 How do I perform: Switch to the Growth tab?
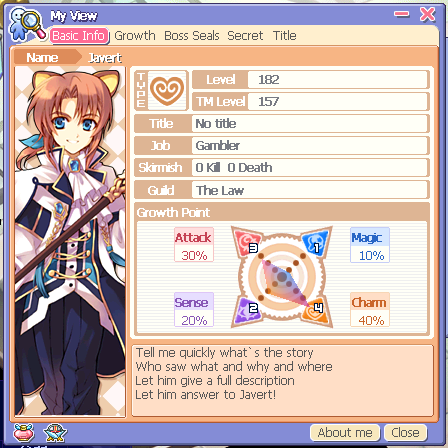pyautogui.click(x=135, y=36)
